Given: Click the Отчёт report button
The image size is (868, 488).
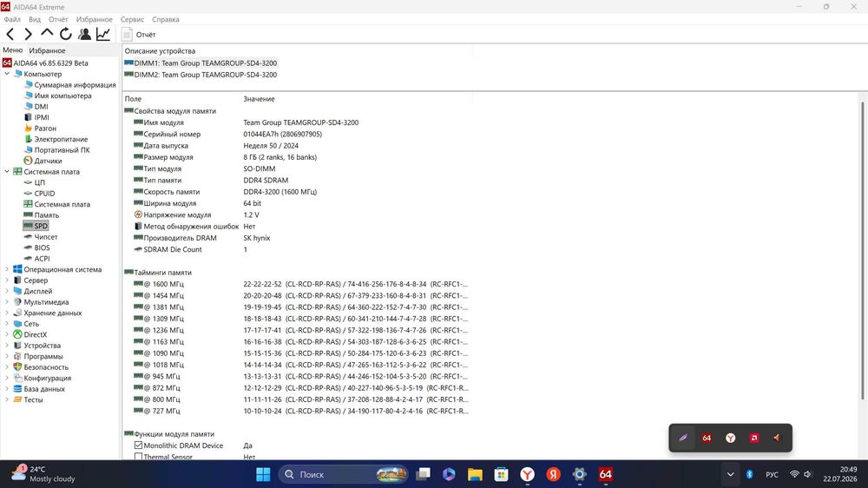Looking at the screenshot, I should [139, 35].
